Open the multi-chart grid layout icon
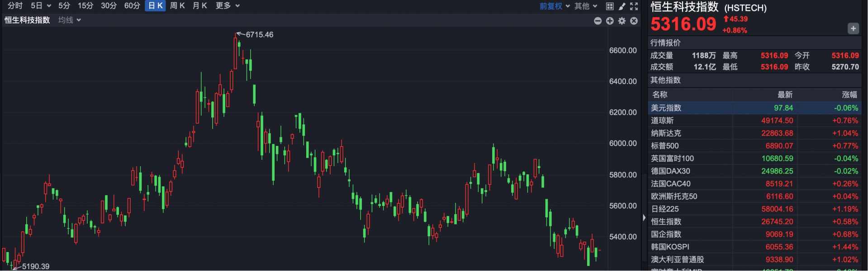868x271 pixels. tap(610, 6)
